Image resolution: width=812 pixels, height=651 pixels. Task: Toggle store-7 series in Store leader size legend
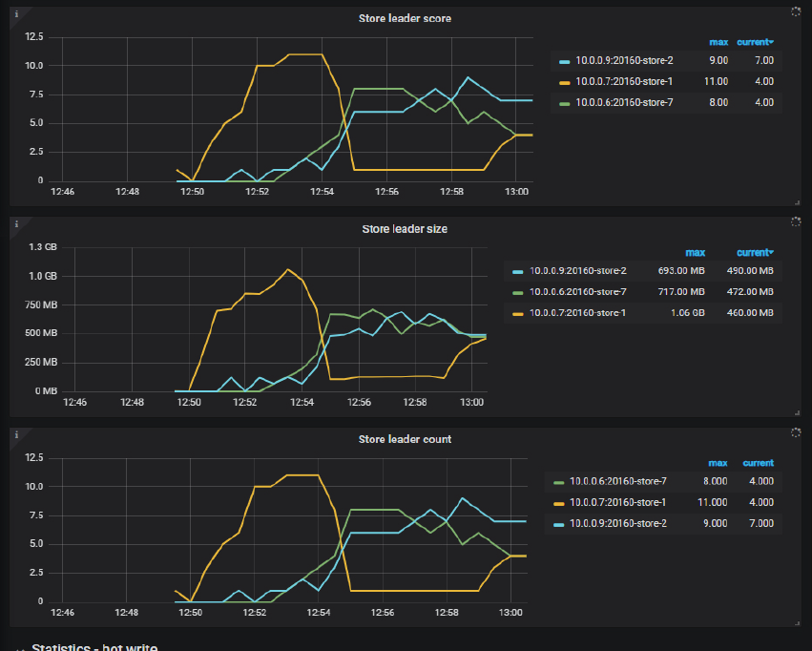(x=578, y=292)
